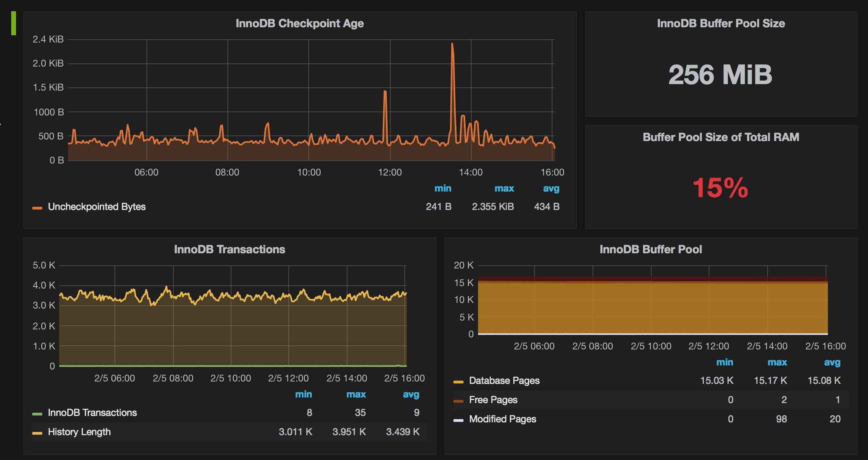Click the InnoDB Transactions green legend swatch
This screenshot has height=460, width=868.
click(37, 414)
